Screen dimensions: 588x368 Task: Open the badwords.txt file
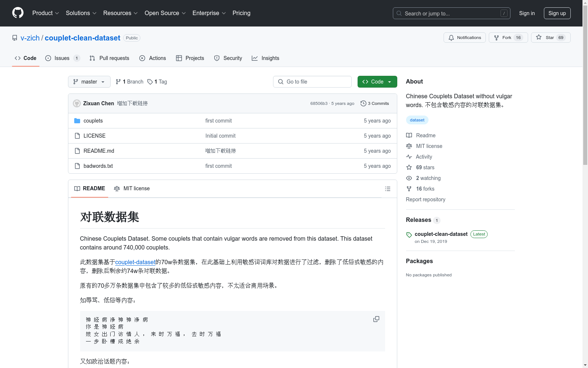point(98,166)
